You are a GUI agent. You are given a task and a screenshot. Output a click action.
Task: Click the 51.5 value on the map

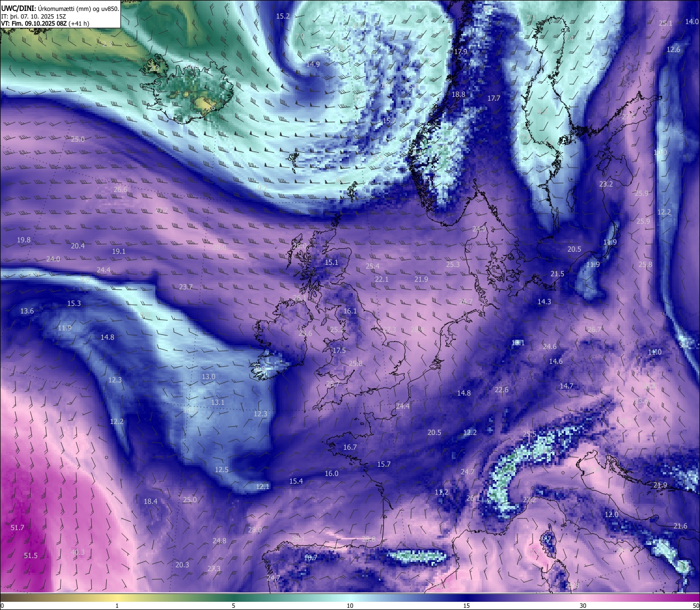(31, 555)
